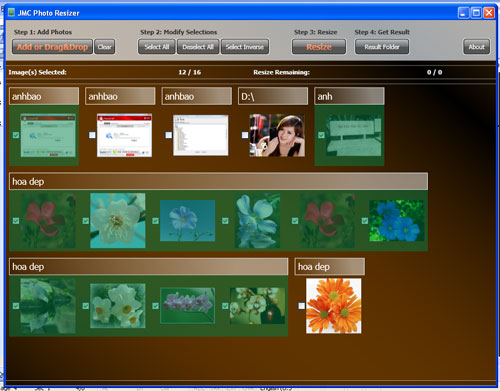Image resolution: width=500 pixels, height=391 pixels.
Task: Click the first hoa dep group header
Action: tap(218, 181)
